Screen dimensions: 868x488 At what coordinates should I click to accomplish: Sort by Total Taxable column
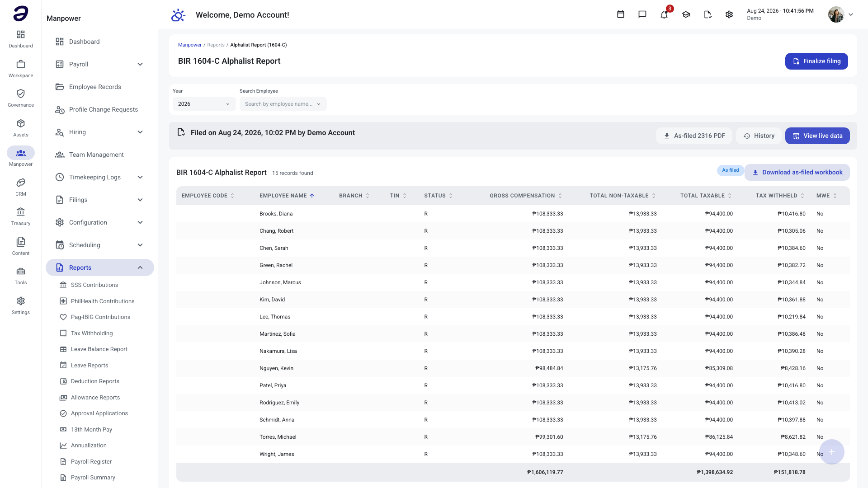click(x=706, y=196)
